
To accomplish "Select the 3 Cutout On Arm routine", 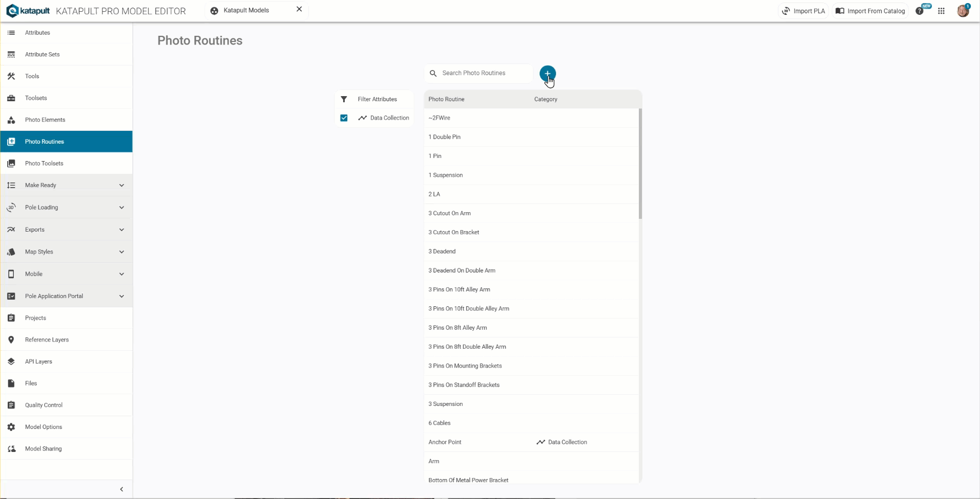I will coord(531,213).
